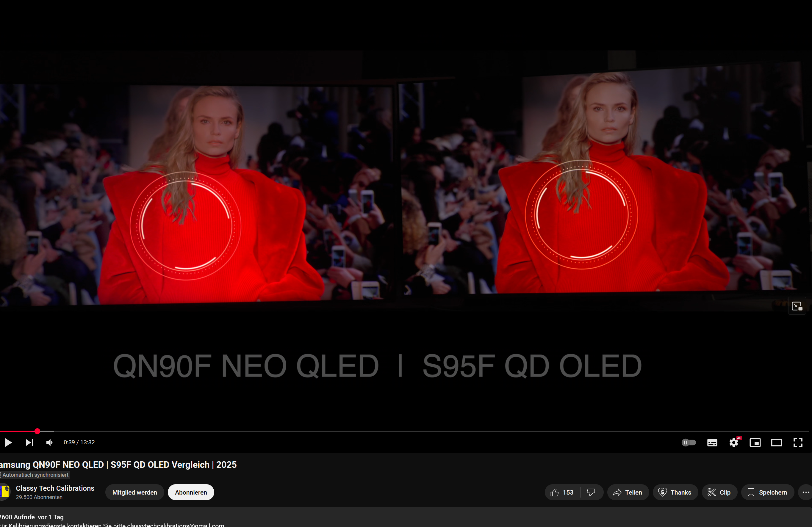This screenshot has height=527, width=812.
Task: Open Classy Tech Calibrations channel link
Action: (x=55, y=488)
